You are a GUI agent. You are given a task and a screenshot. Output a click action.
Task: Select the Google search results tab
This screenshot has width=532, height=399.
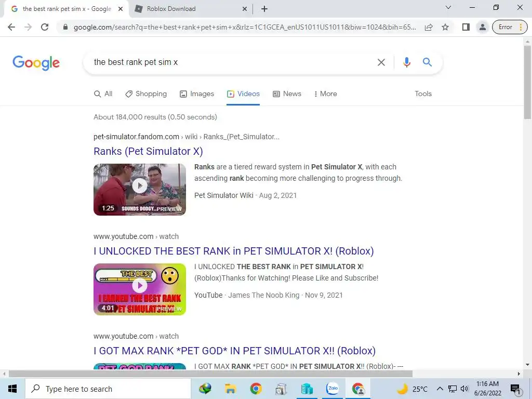(x=66, y=9)
